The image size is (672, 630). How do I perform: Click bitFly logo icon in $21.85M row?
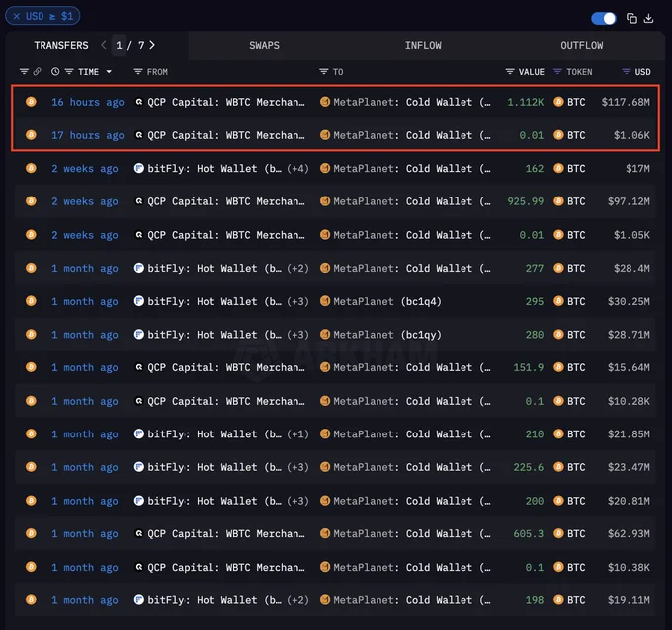pyautogui.click(x=139, y=433)
